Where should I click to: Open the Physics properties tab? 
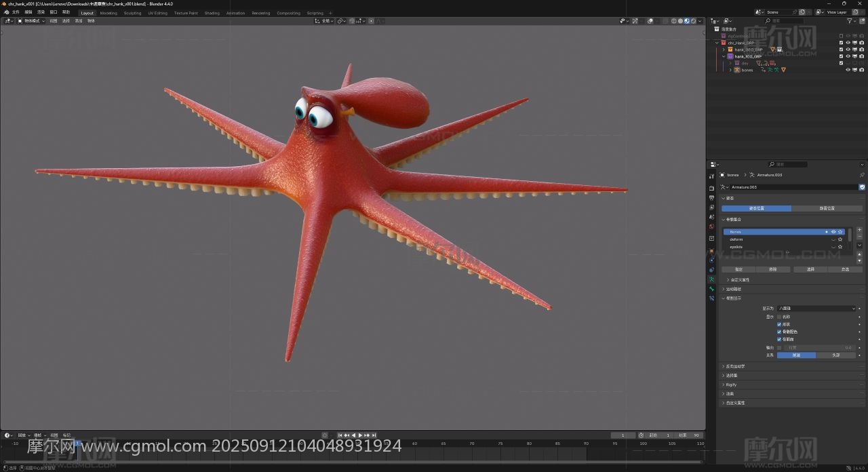tap(711, 260)
